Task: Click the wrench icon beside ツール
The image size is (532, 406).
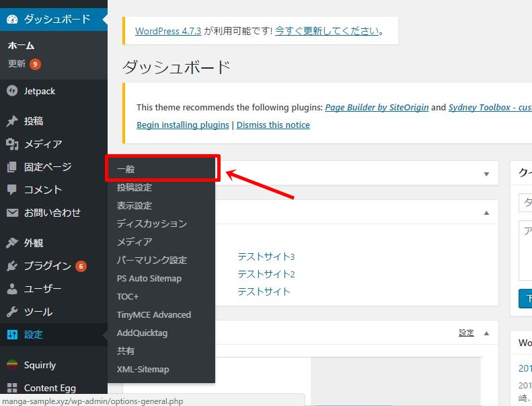Action: [12, 312]
